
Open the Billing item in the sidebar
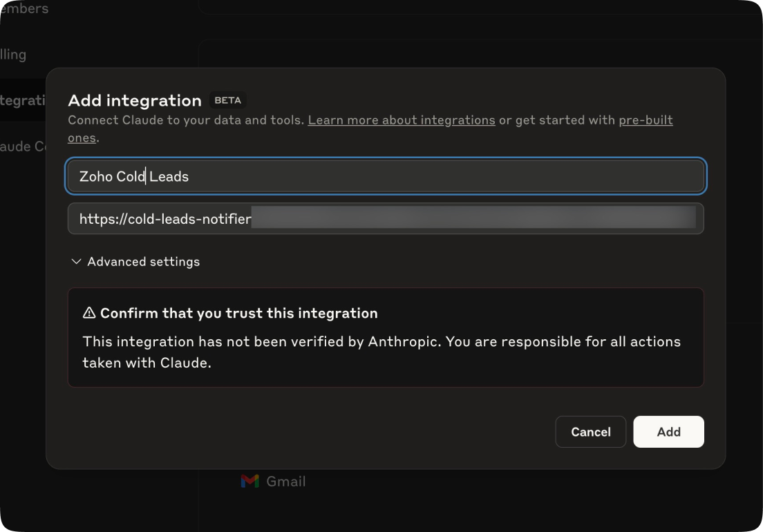[13, 55]
